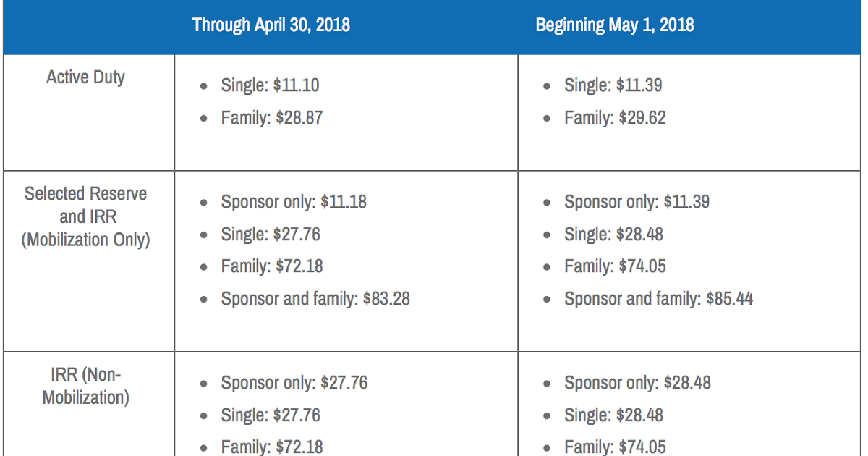Image resolution: width=868 pixels, height=456 pixels.
Task: Click the "Family: $29.62" list item
Action: (615, 118)
